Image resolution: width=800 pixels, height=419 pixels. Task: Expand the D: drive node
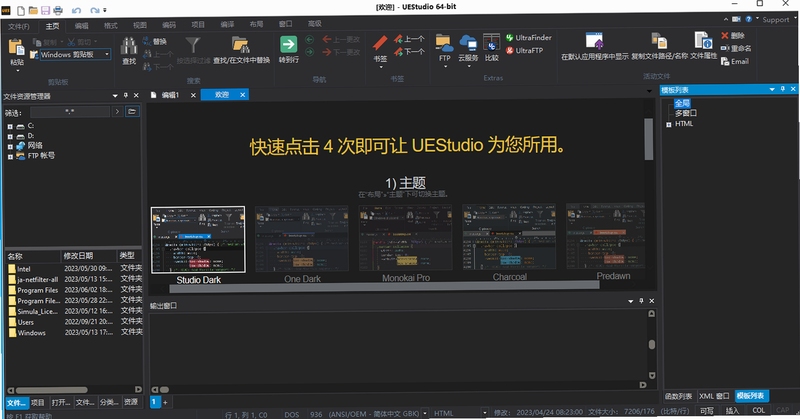(x=10, y=137)
